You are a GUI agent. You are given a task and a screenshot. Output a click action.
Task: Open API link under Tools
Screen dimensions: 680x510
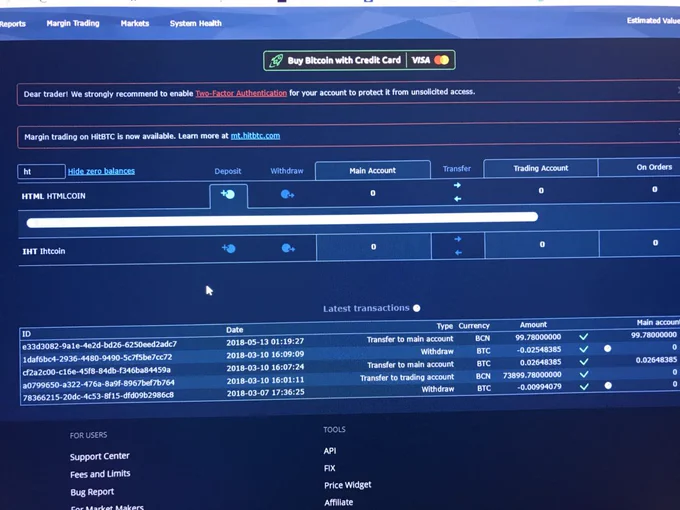click(x=330, y=451)
